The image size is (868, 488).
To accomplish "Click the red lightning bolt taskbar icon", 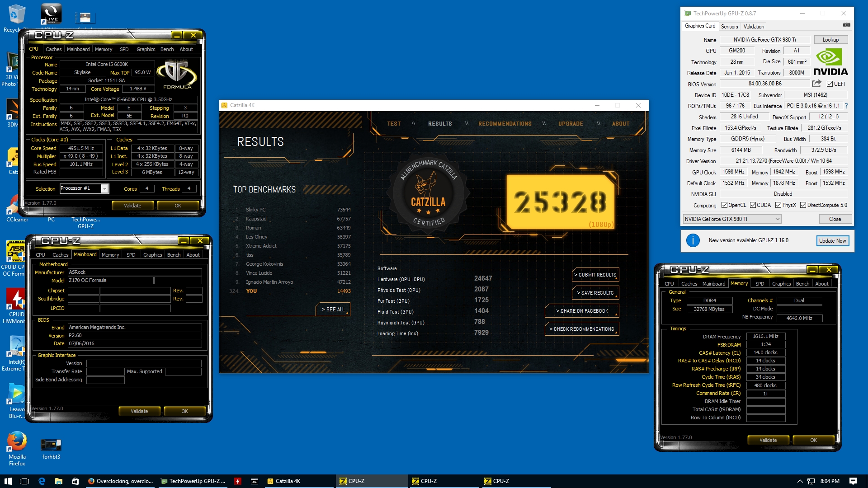I will (237, 481).
